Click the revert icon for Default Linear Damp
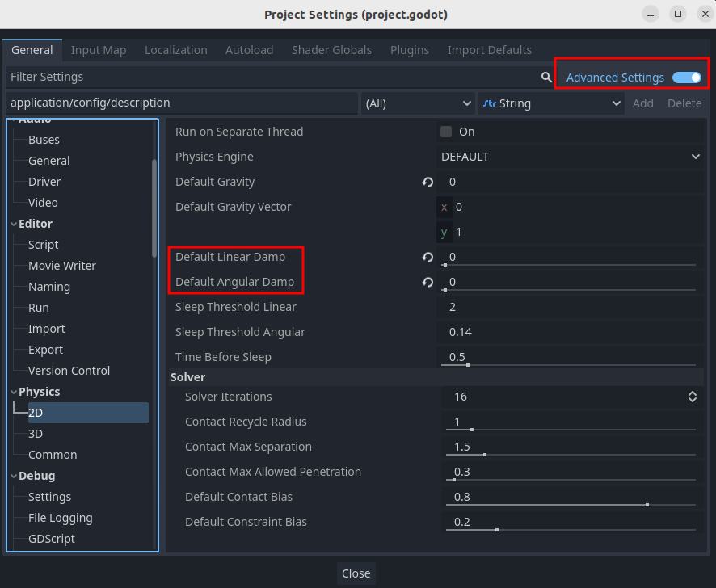This screenshot has width=716, height=588. 427,258
